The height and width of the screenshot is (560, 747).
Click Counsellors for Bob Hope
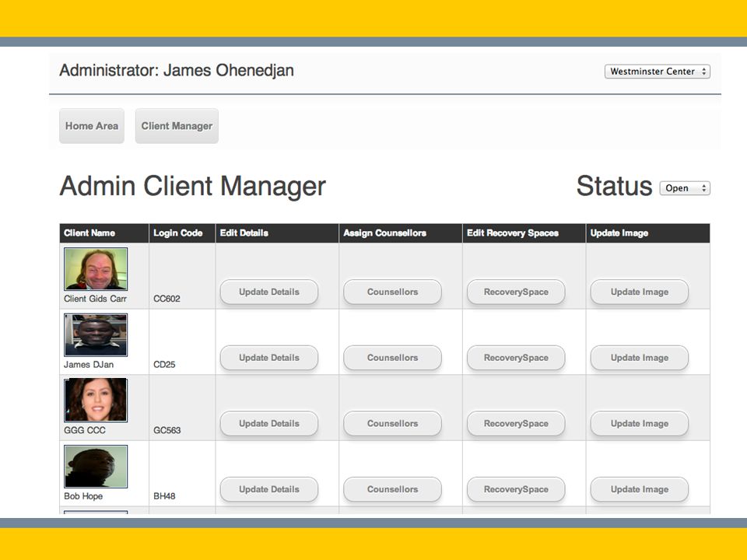(x=392, y=489)
